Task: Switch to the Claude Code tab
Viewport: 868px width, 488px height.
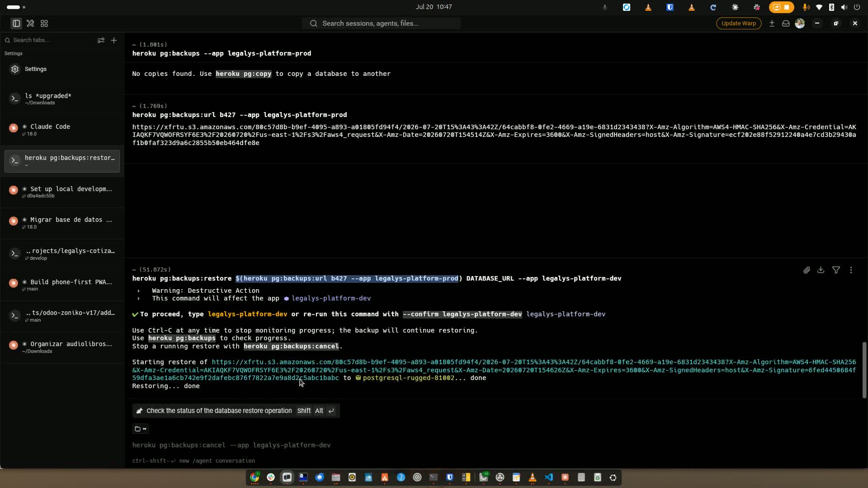Action: coord(62,130)
